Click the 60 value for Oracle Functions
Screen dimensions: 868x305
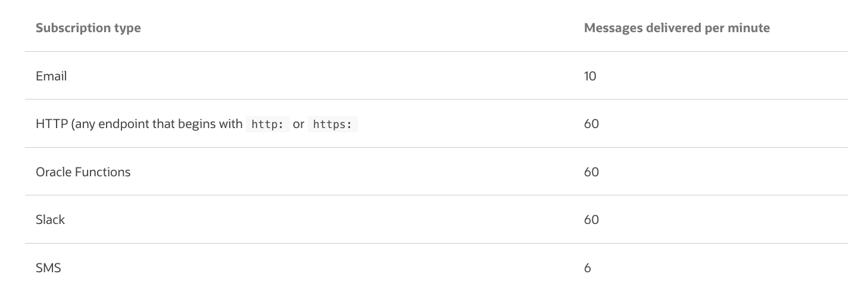[x=591, y=172]
